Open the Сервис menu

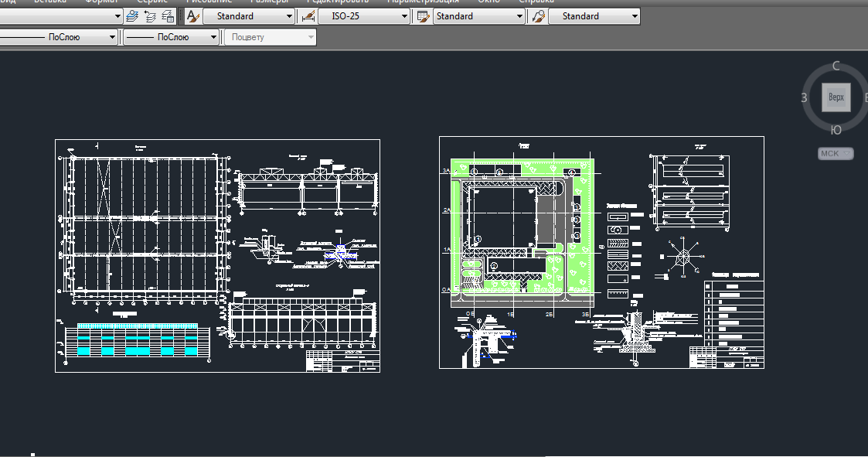(x=152, y=2)
